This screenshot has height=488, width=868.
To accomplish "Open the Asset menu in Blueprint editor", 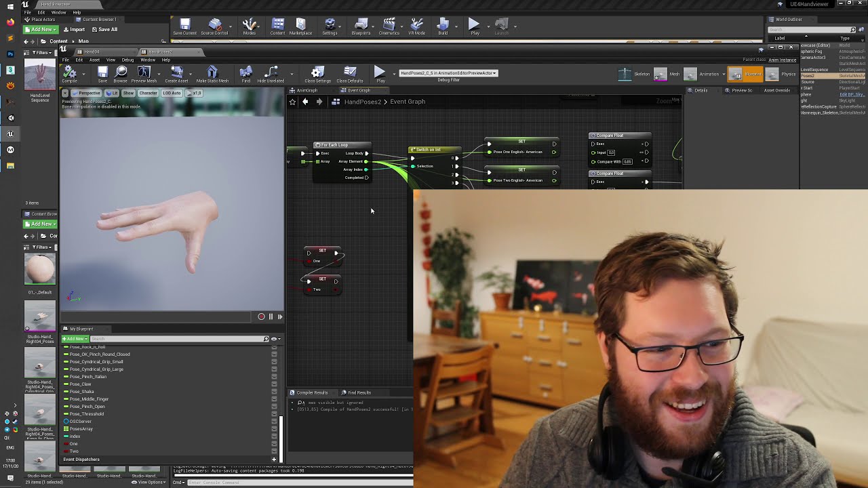I will tap(94, 60).
